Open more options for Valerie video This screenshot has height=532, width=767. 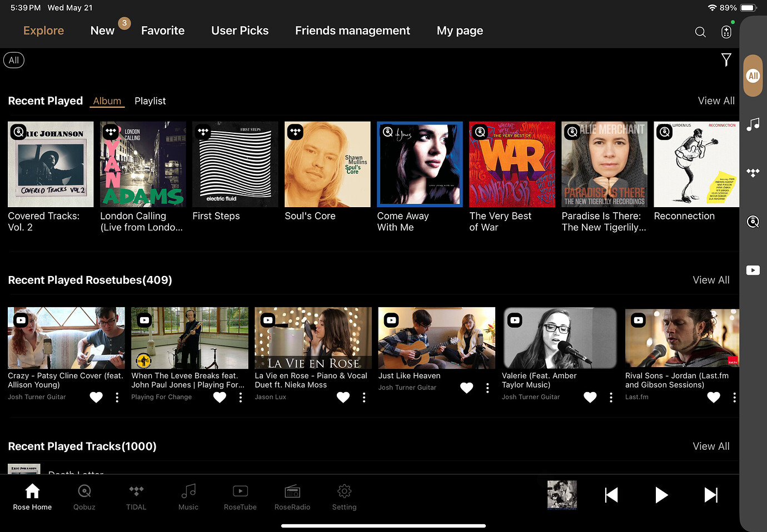(611, 397)
